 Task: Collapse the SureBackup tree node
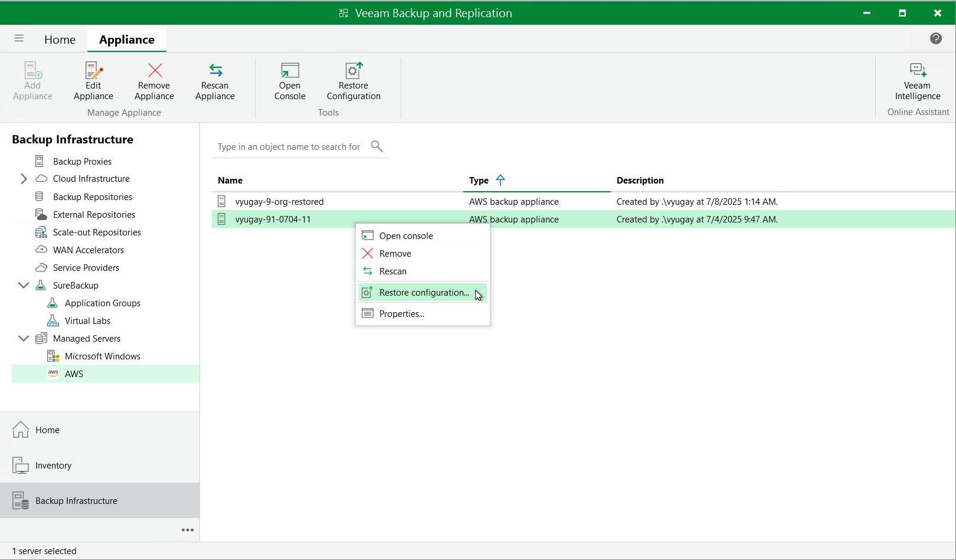(x=24, y=285)
